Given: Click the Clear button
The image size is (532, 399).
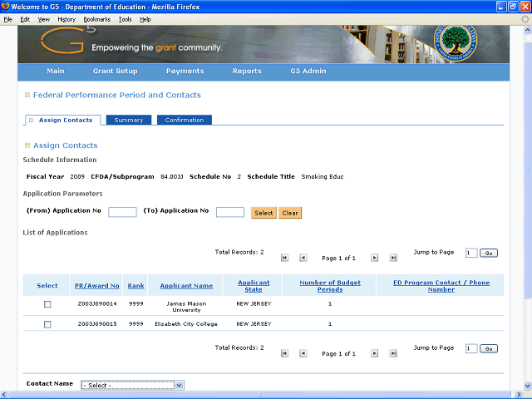Looking at the screenshot, I should 290,213.
